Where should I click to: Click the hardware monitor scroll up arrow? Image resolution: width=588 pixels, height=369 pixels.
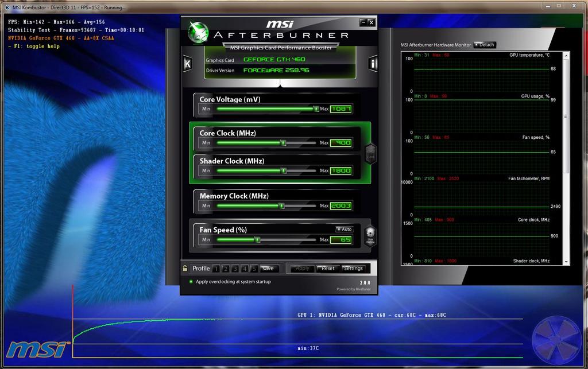(x=566, y=56)
